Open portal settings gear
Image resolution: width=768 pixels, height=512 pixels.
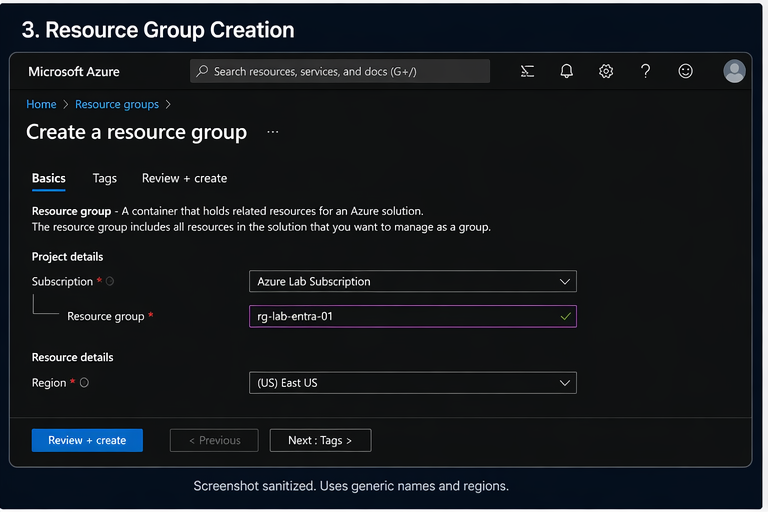click(606, 72)
